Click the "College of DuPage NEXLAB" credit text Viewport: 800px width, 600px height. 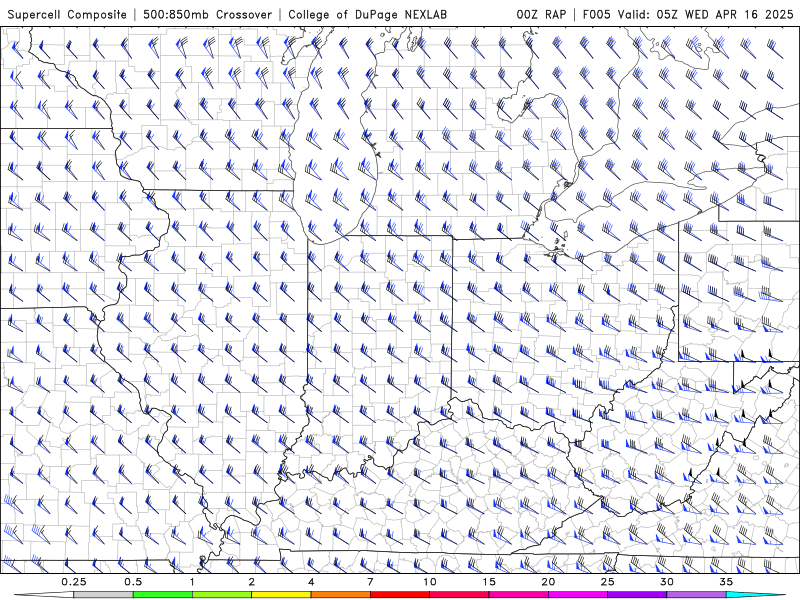point(367,14)
